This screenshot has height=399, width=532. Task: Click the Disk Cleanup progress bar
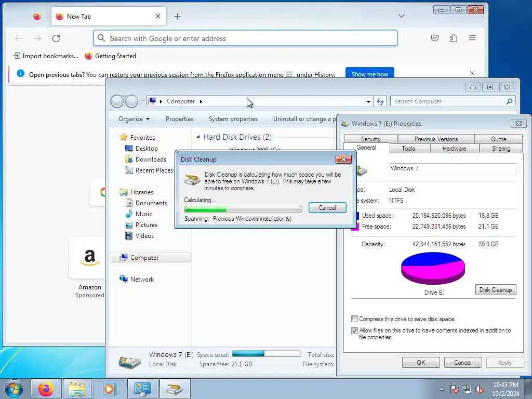point(243,209)
